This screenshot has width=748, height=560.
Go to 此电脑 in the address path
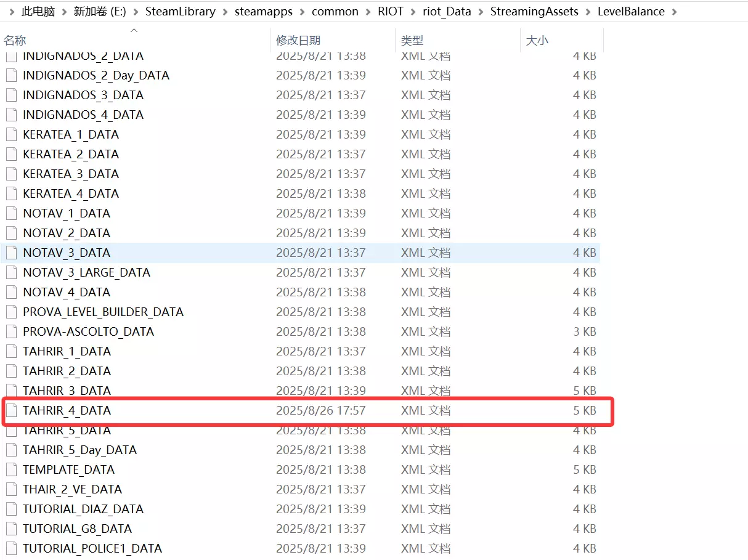tap(39, 12)
